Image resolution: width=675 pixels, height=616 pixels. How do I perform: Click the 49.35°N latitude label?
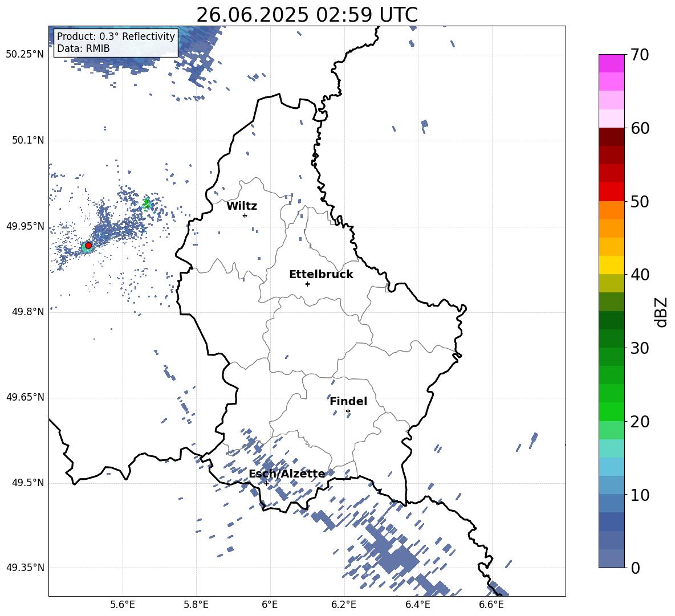point(25,568)
